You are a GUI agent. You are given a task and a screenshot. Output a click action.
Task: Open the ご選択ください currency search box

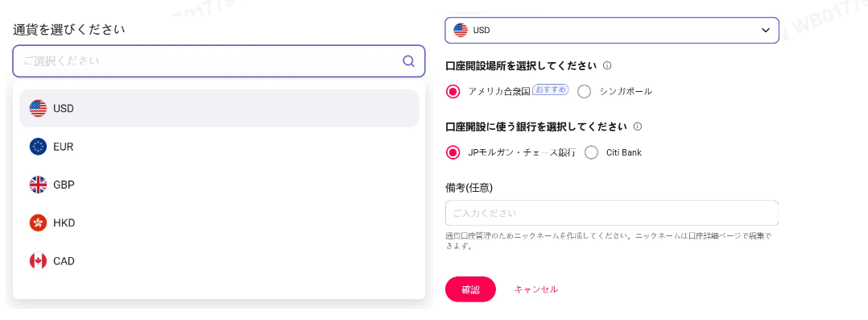219,61
